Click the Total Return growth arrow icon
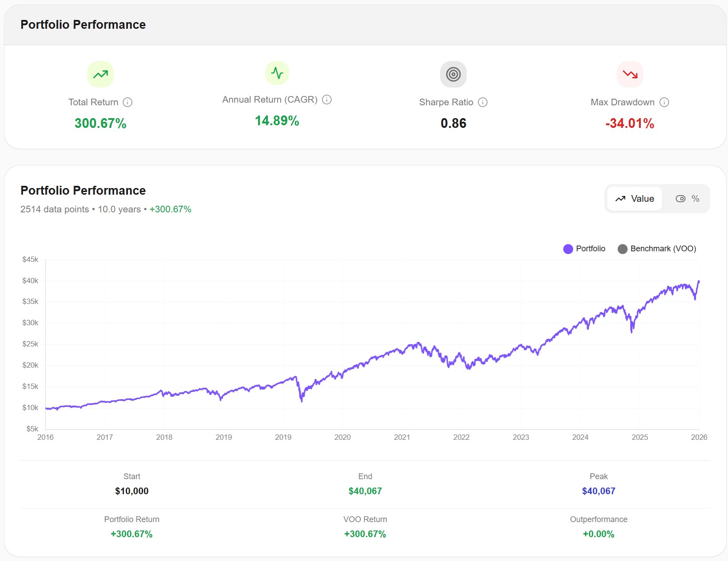 100,74
